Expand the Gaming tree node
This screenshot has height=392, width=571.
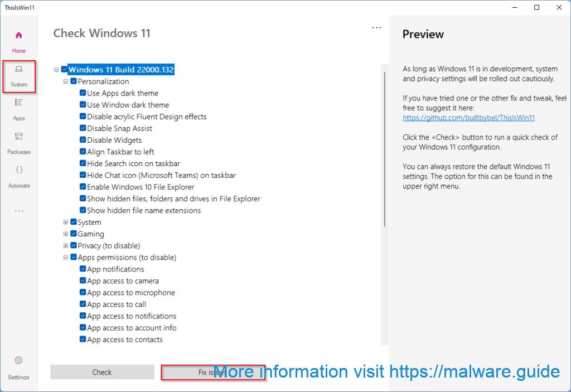(x=65, y=234)
